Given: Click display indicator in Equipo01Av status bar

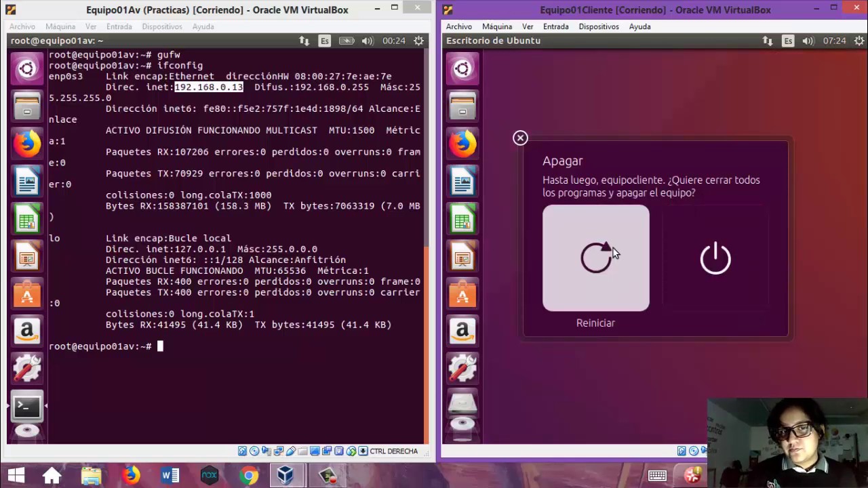Looking at the screenshot, I should tap(315, 451).
